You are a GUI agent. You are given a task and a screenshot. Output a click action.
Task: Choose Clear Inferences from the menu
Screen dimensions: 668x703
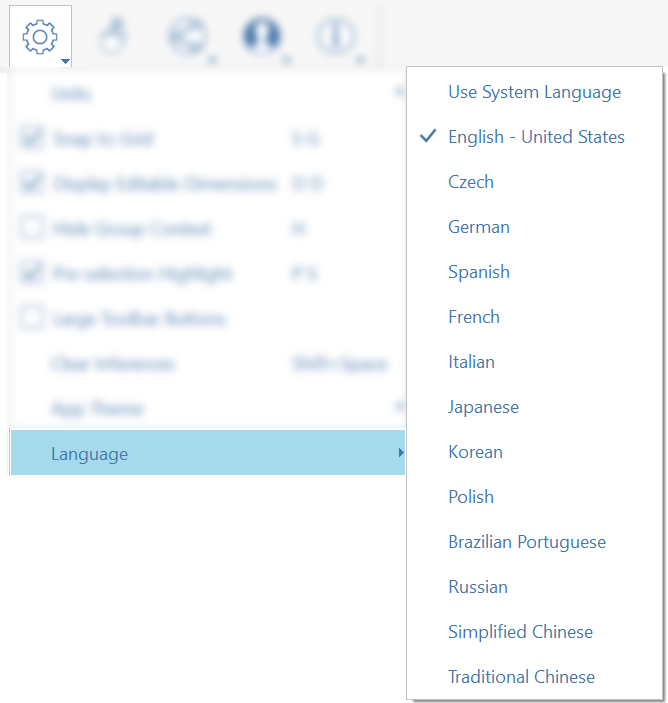[x=113, y=364]
